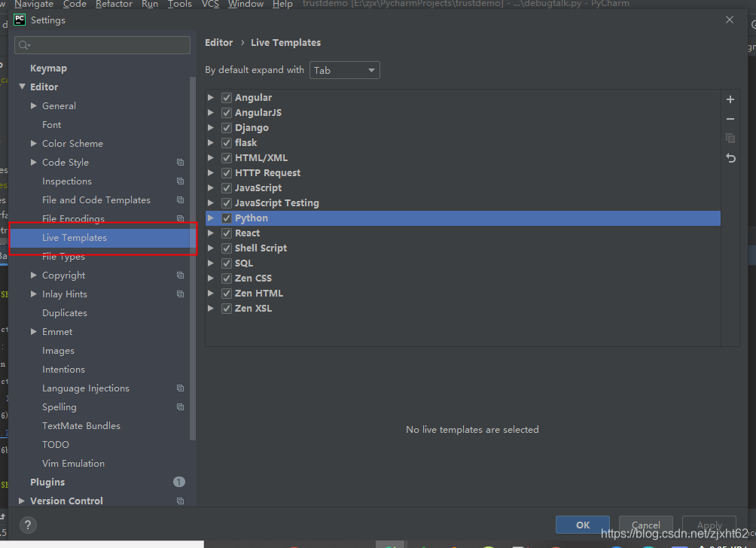Click the modified-settings icon beside Inspections
Image resolution: width=756 pixels, height=548 pixels.
click(179, 181)
